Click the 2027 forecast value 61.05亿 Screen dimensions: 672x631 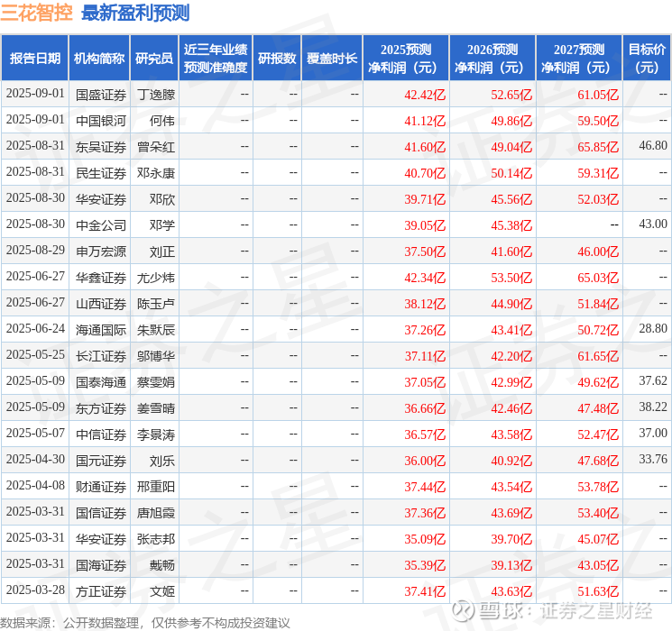coord(598,95)
